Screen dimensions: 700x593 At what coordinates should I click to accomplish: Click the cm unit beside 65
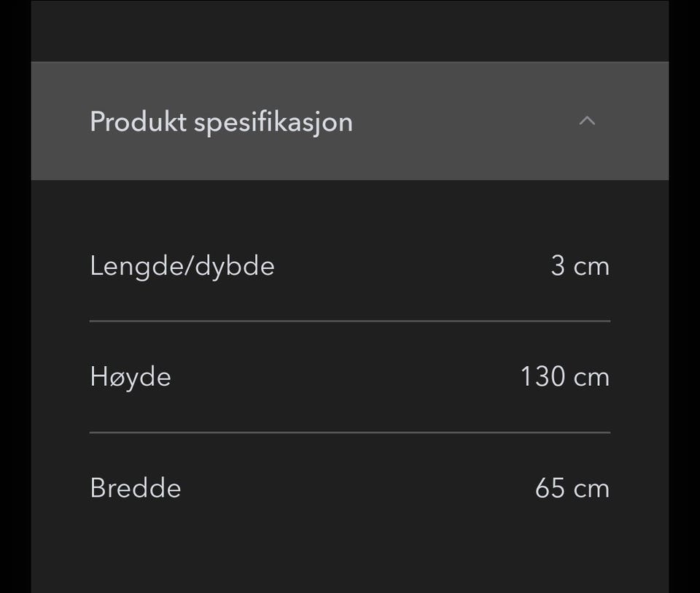pyautogui.click(x=591, y=489)
